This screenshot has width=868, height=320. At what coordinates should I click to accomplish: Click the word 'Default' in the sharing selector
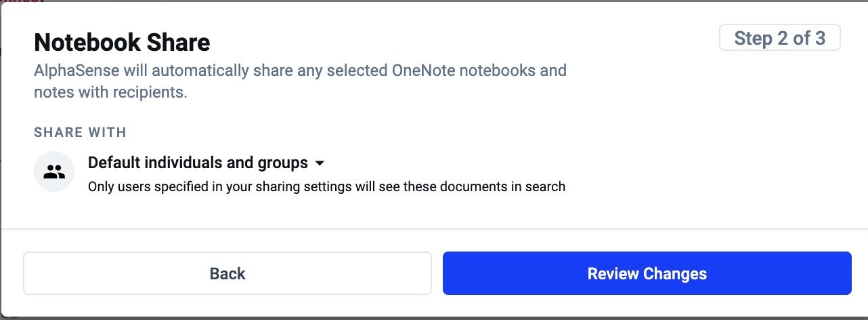(x=112, y=163)
